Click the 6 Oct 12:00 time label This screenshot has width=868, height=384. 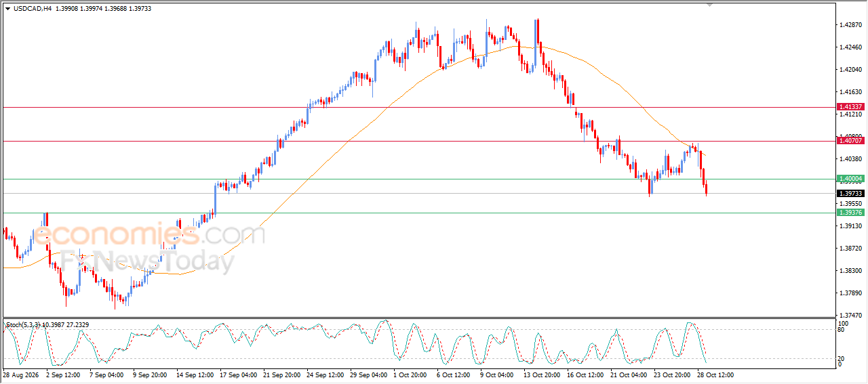pyautogui.click(x=454, y=375)
